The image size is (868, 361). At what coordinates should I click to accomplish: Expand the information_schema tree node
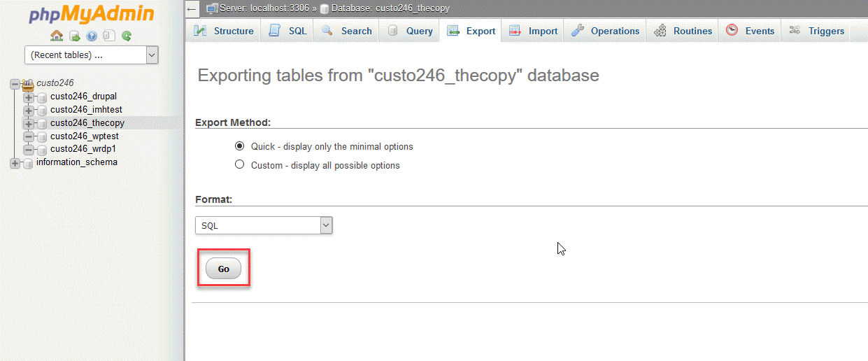click(x=15, y=163)
